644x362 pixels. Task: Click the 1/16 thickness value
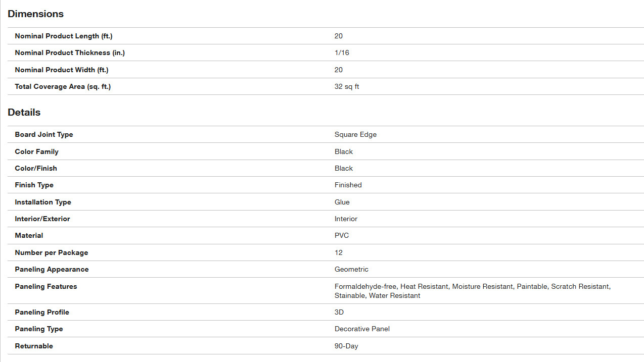(x=342, y=53)
